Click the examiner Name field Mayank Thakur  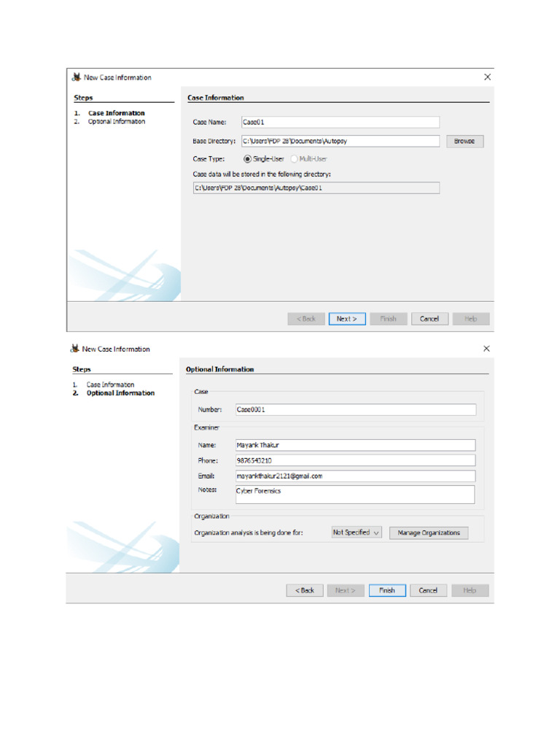(355, 445)
